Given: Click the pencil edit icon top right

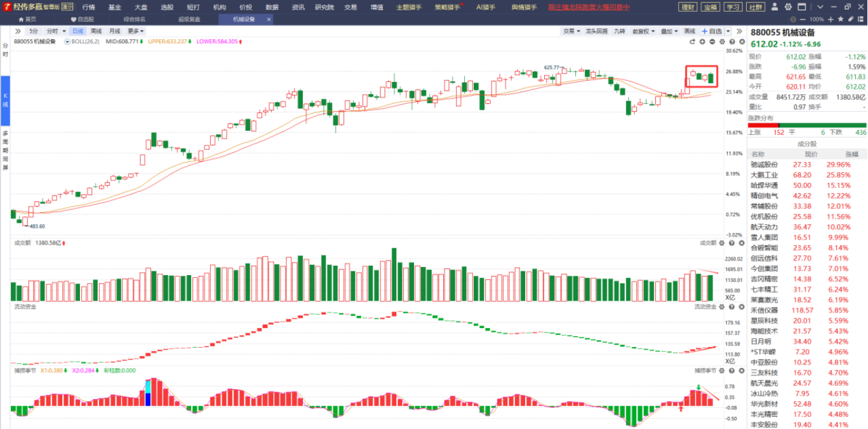Looking at the screenshot, I should click(851, 19).
